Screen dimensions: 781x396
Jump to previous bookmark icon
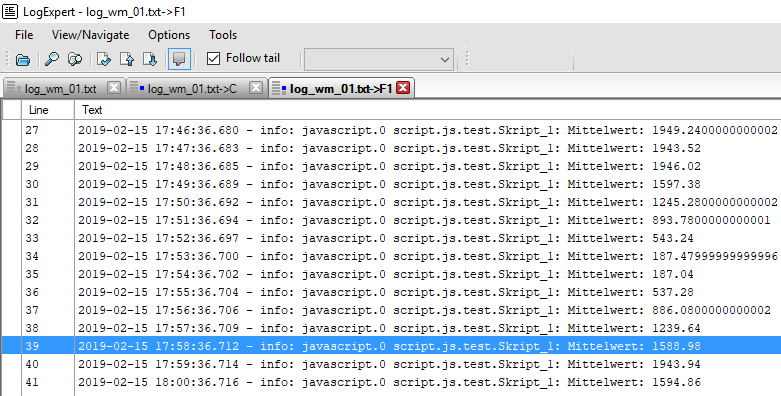click(x=127, y=59)
